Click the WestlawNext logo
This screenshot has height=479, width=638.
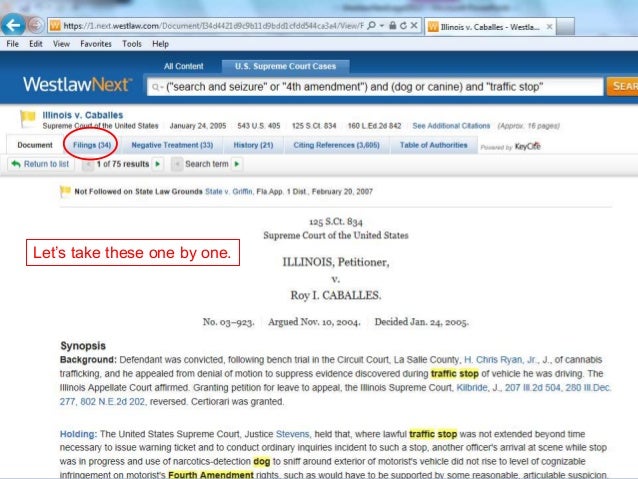click(77, 85)
